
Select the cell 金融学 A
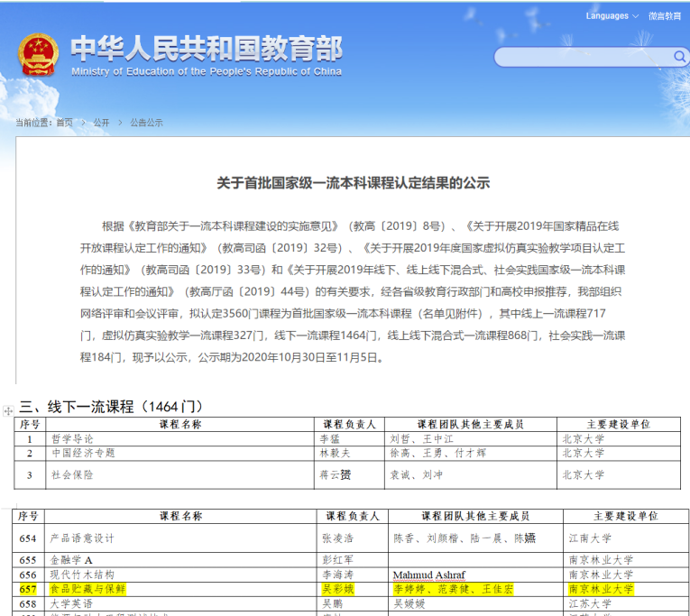click(x=180, y=560)
